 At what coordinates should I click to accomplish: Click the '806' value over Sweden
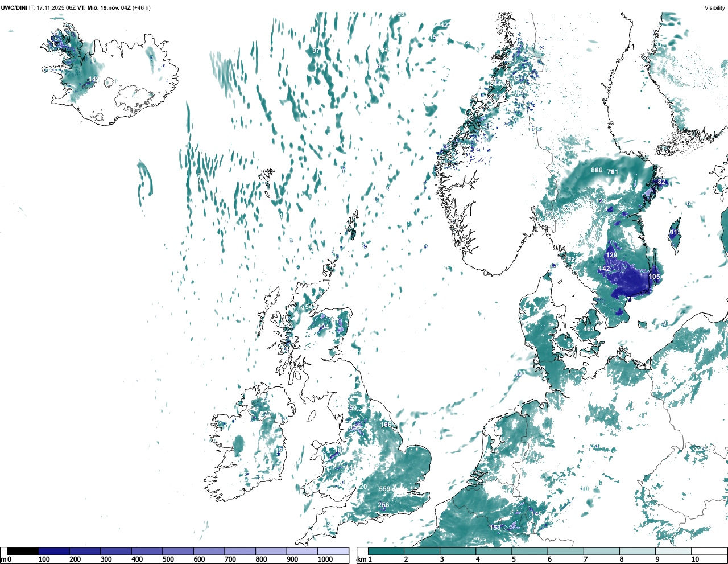point(597,170)
